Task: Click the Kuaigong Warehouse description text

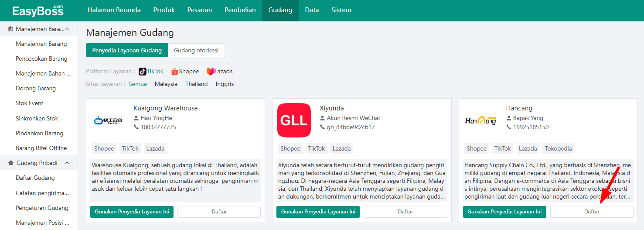Action: [175, 177]
